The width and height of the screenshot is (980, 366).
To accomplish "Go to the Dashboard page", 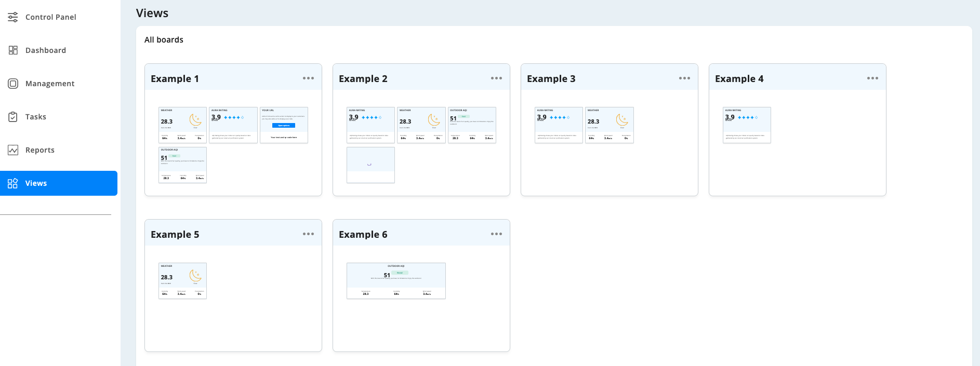I will tap(46, 50).
